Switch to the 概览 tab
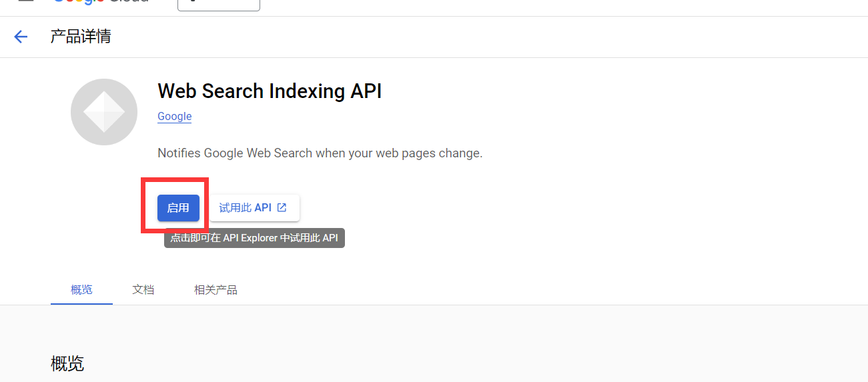Image resolution: width=868 pixels, height=382 pixels. click(81, 290)
